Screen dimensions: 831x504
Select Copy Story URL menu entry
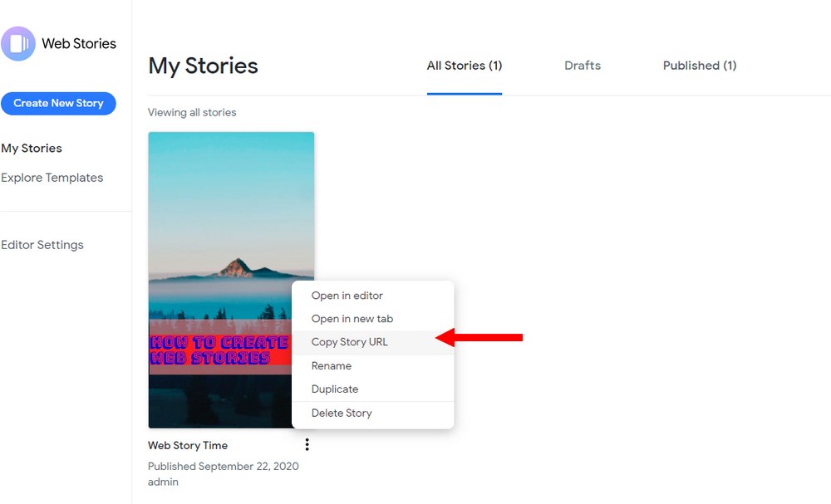[x=373, y=342]
